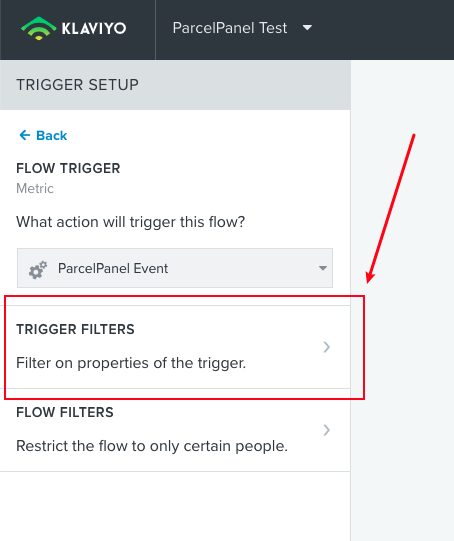Click the Klaviyo logo icon
The height and width of the screenshot is (541, 454).
click(39, 28)
